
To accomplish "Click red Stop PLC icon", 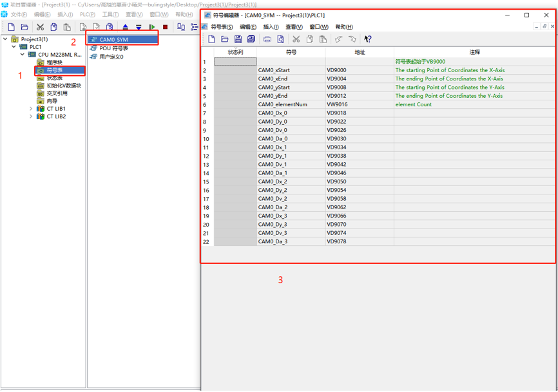I will click(x=165, y=27).
